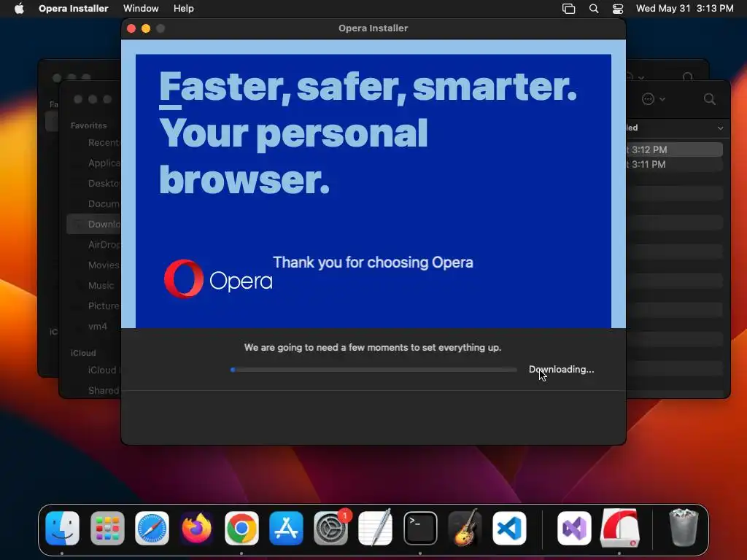
Task: Click the Opera installer Dock icon
Action: tap(619, 528)
